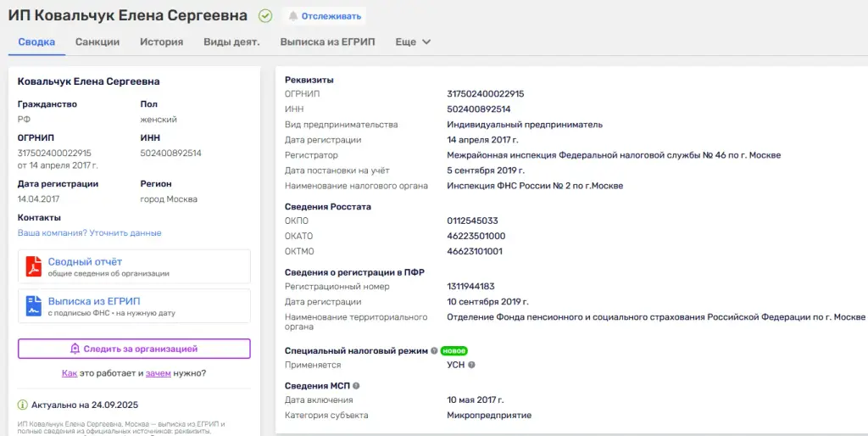Click the date 10 мая 2017 г.
Image resolution: width=868 pixels, height=436 pixels.
(x=476, y=400)
